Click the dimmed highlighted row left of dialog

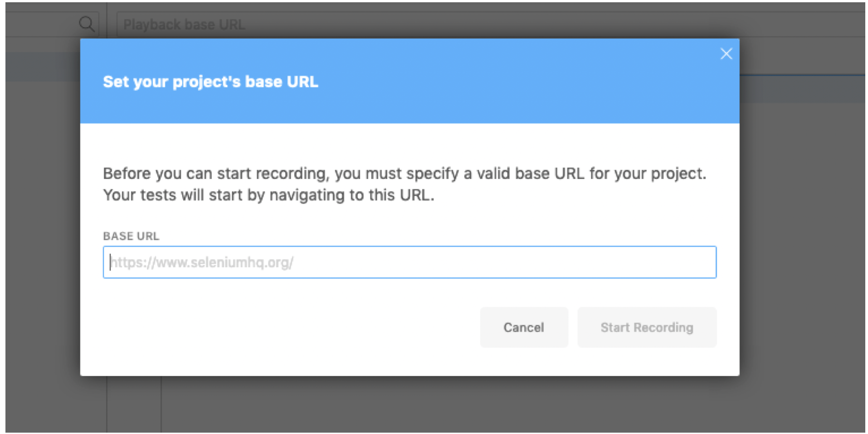tap(43, 67)
